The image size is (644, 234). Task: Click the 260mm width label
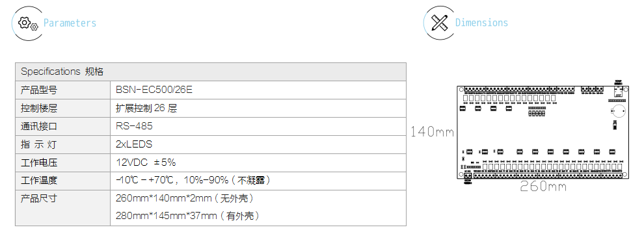coord(543,187)
